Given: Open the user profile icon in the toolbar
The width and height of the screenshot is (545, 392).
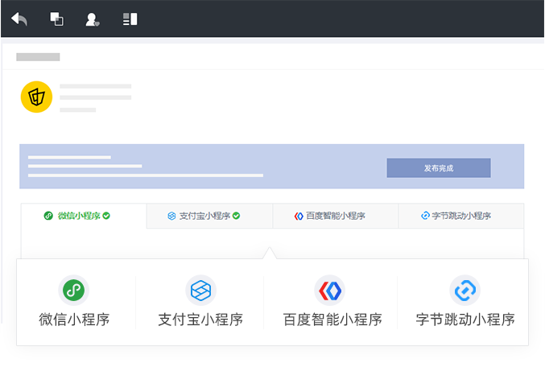Looking at the screenshot, I should tap(93, 19).
